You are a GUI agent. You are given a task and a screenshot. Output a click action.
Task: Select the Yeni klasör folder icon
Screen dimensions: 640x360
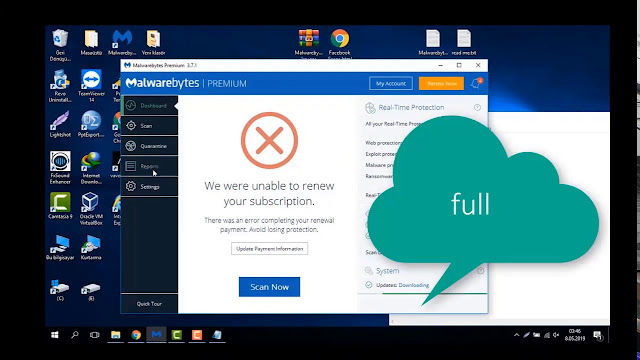pyautogui.click(x=153, y=42)
